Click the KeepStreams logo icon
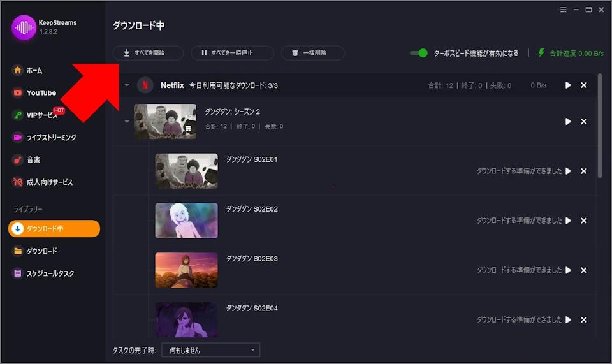Image resolution: width=612 pixels, height=364 pixels. pyautogui.click(x=24, y=27)
